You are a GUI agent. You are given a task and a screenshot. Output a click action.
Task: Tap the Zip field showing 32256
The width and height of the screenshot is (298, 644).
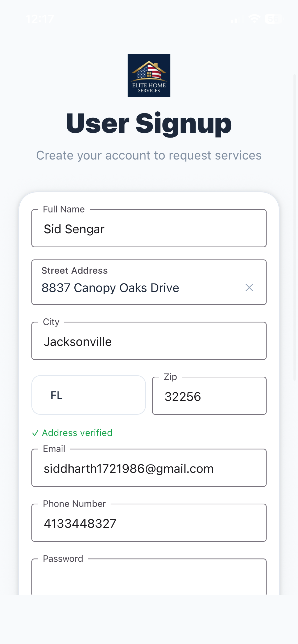209,396
